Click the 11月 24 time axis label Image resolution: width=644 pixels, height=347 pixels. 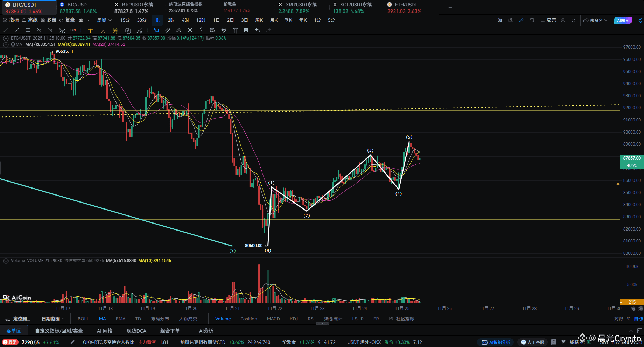(360, 309)
